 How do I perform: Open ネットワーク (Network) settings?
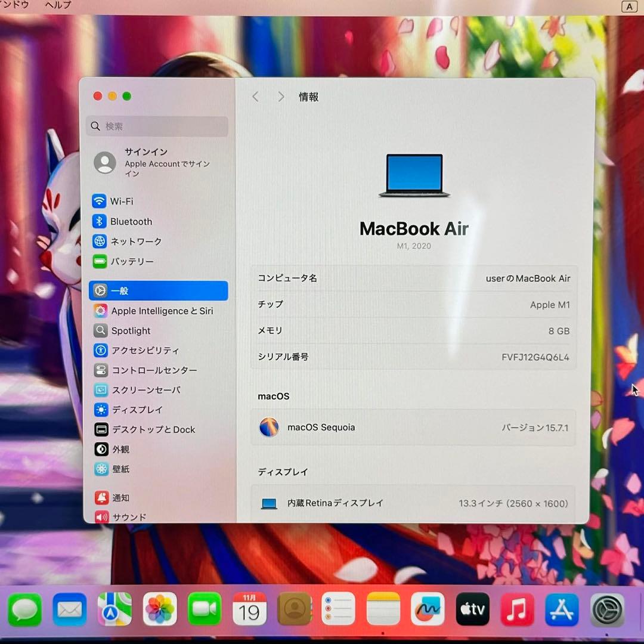coord(136,241)
